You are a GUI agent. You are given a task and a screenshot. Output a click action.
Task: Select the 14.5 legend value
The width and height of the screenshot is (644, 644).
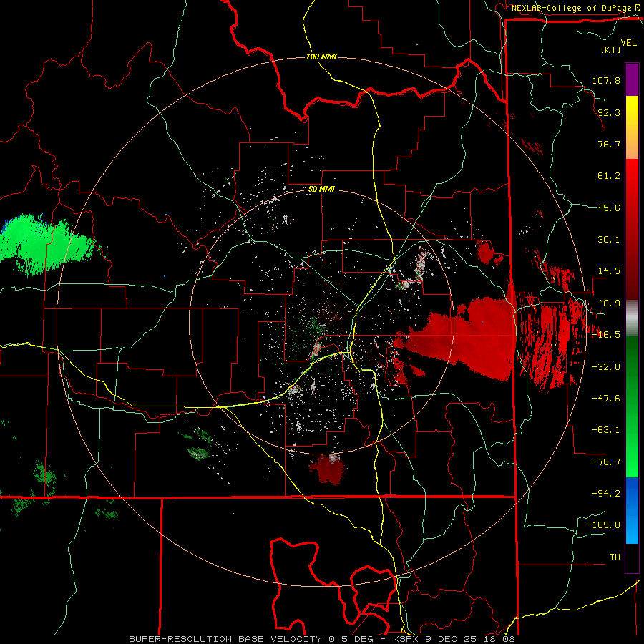[609, 271]
